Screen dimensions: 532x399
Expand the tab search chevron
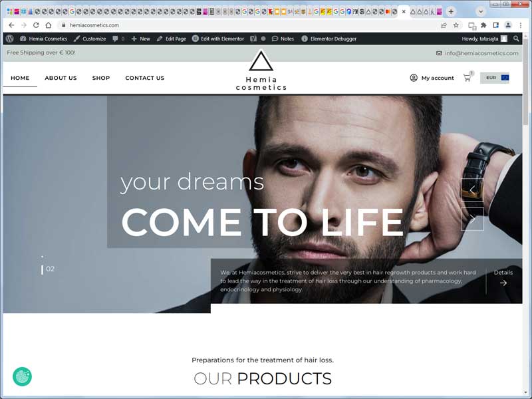click(x=480, y=11)
